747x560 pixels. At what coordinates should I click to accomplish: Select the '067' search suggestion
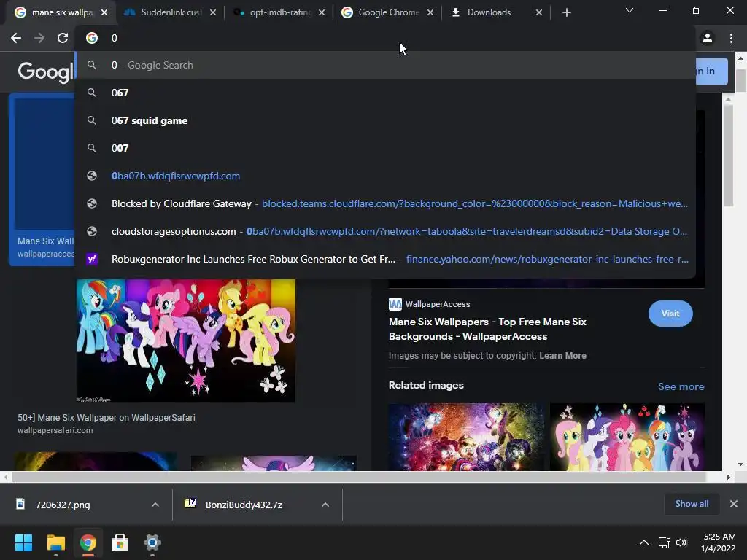point(385,93)
